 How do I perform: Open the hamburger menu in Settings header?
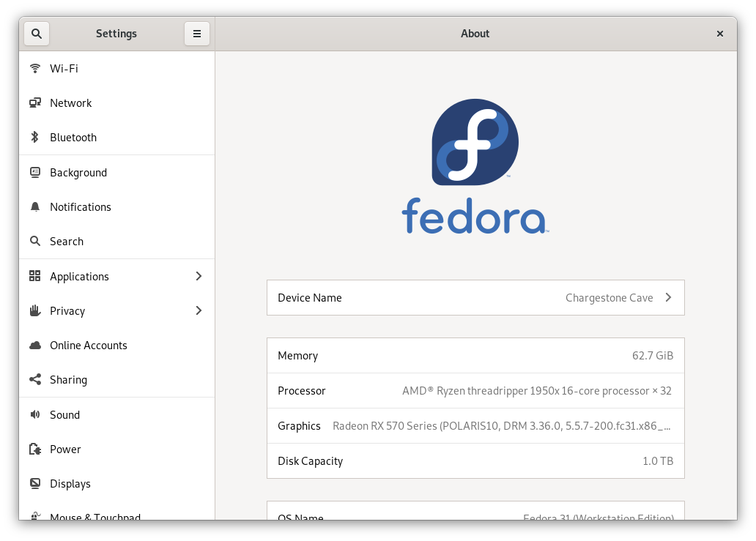tap(197, 34)
